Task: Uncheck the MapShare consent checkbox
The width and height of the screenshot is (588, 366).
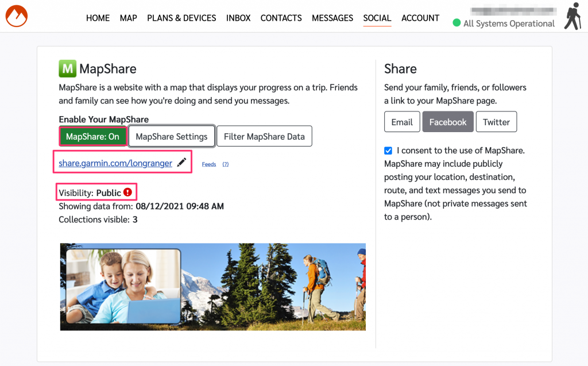Action: point(389,151)
